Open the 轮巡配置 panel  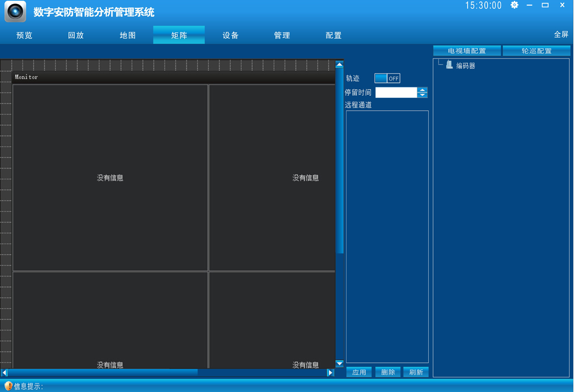(x=536, y=50)
